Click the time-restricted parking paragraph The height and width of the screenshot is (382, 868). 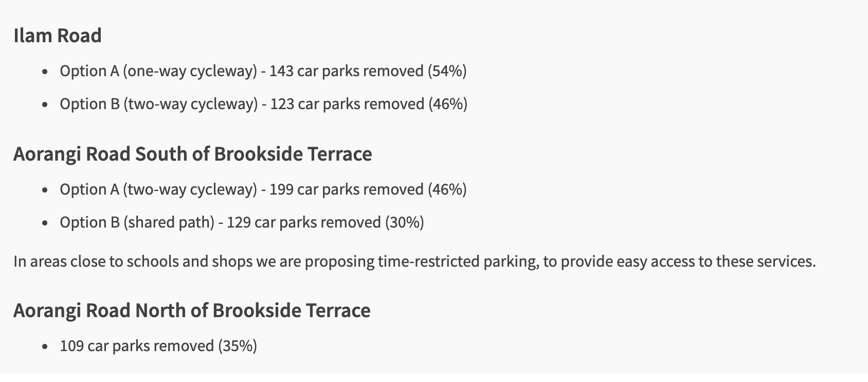[414, 262]
